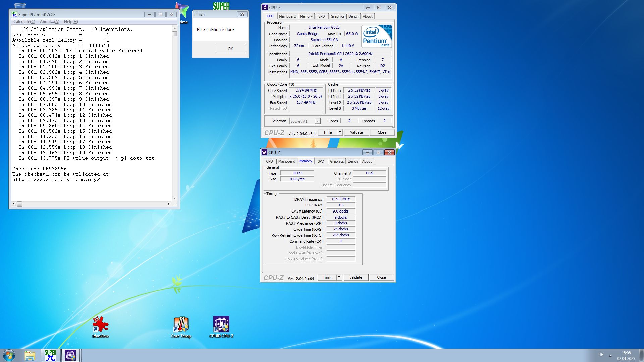
Task: Open the Core Temp desktop shortcut
Action: 181,327
